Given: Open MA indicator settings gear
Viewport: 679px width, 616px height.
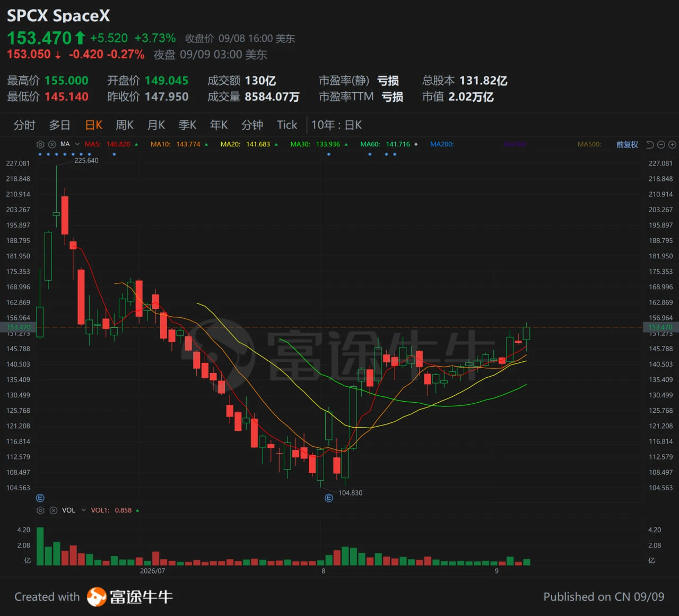Looking at the screenshot, I should (40, 144).
